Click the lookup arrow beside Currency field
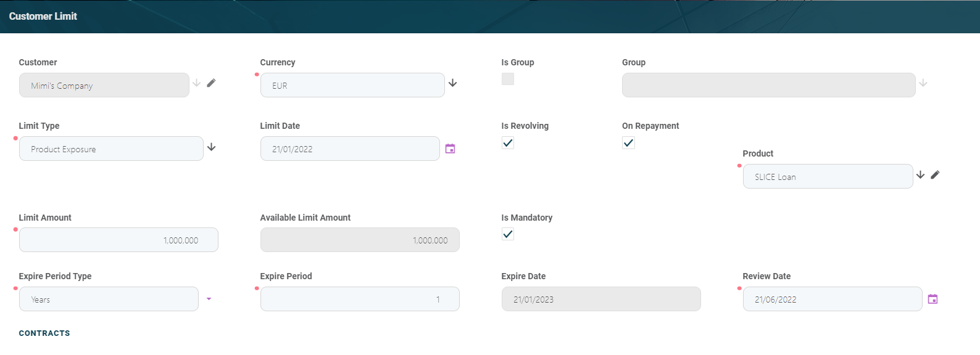Viewport: 980px width, 355px height. pyautogui.click(x=452, y=83)
